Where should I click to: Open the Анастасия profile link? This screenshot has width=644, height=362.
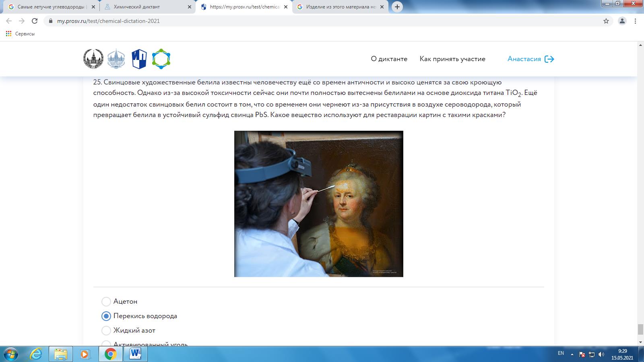(x=524, y=59)
